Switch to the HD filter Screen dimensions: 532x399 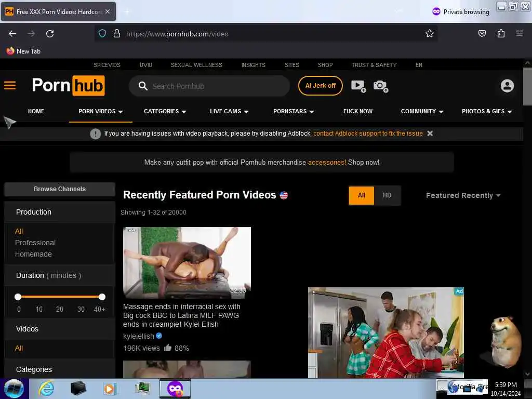click(x=387, y=195)
